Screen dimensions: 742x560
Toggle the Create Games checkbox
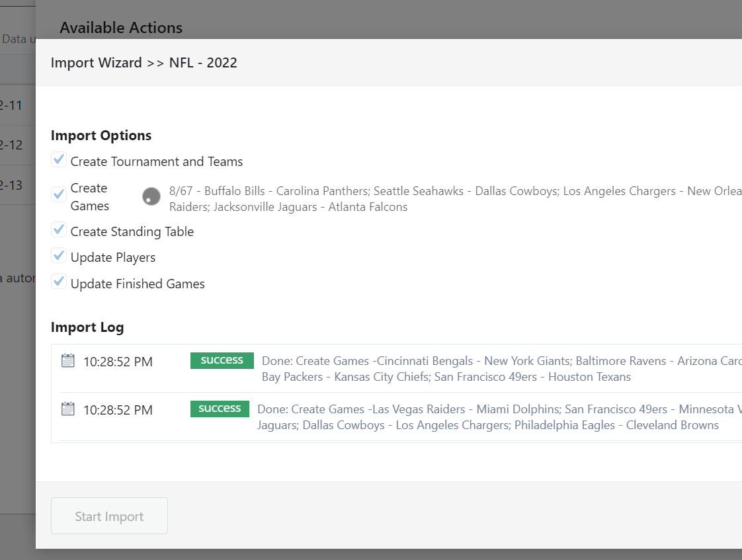coord(59,194)
